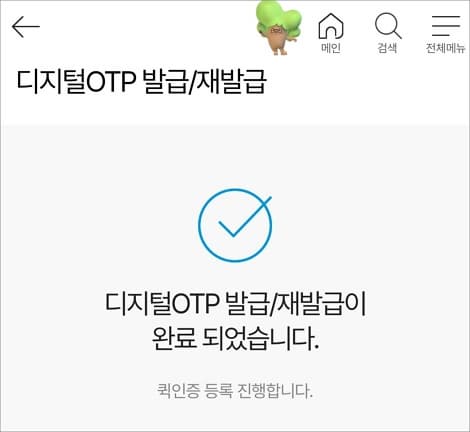This screenshot has height=432, width=470.
Task: Select the 메인 label under home icon
Action: tap(331, 48)
